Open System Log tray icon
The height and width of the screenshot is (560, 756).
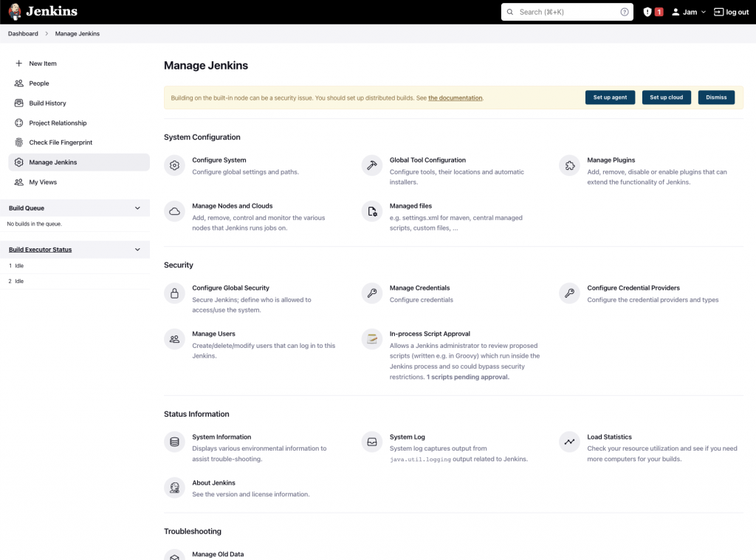[x=372, y=442]
